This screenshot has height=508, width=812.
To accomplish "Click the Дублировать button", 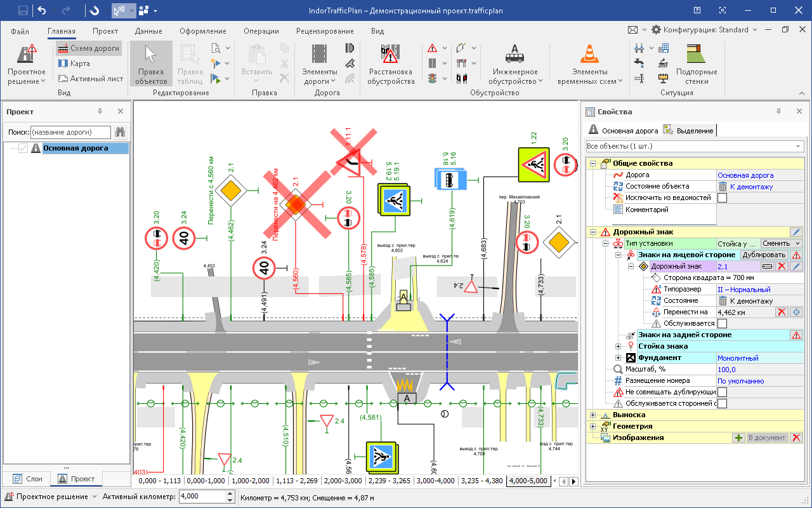I will 764,255.
